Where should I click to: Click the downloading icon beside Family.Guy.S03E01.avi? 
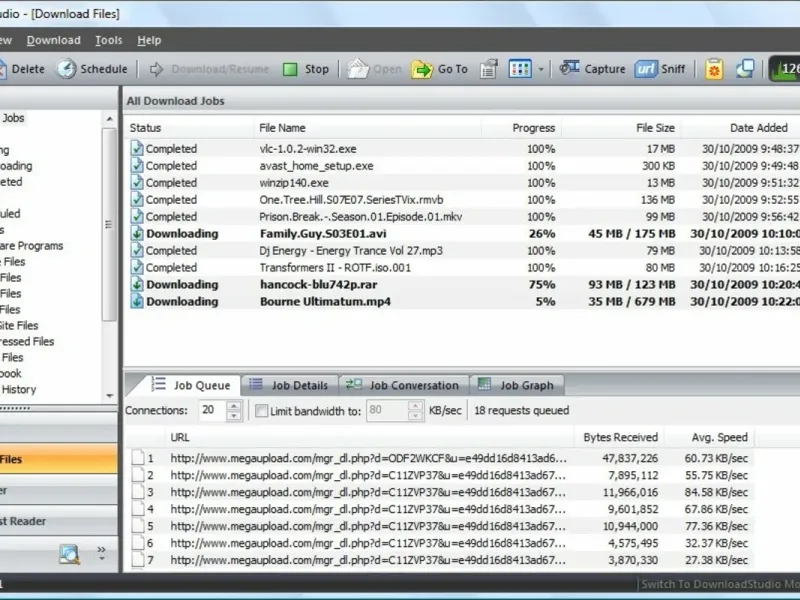point(137,234)
